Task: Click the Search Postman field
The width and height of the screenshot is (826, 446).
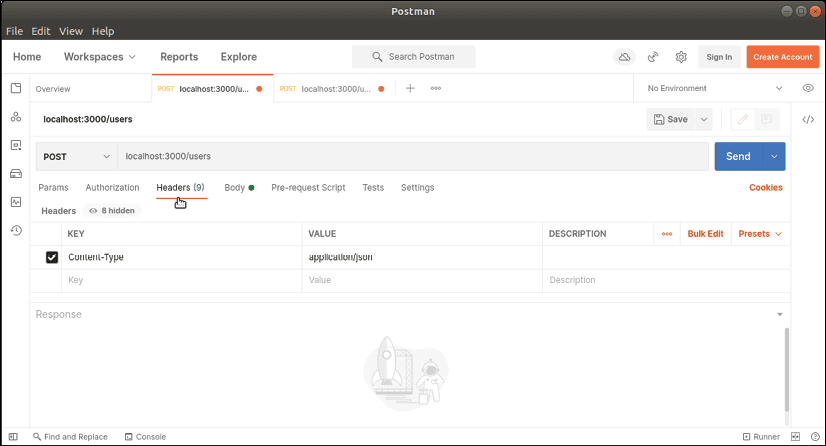Action: click(414, 57)
